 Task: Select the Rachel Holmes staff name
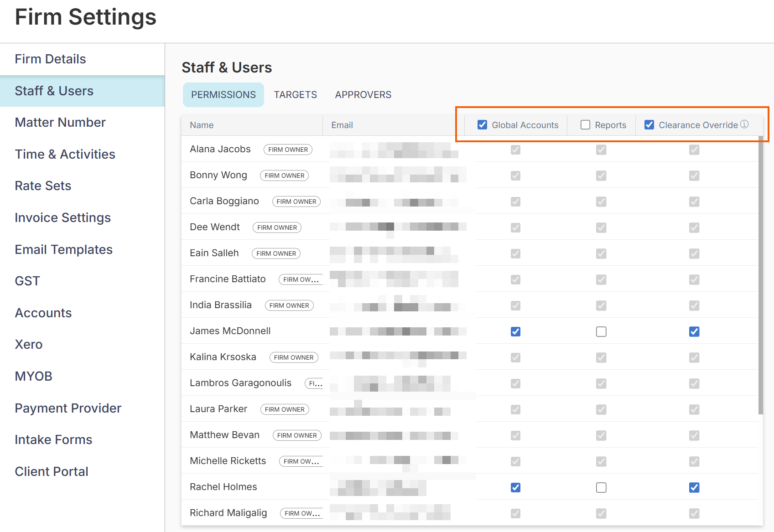coord(223,487)
